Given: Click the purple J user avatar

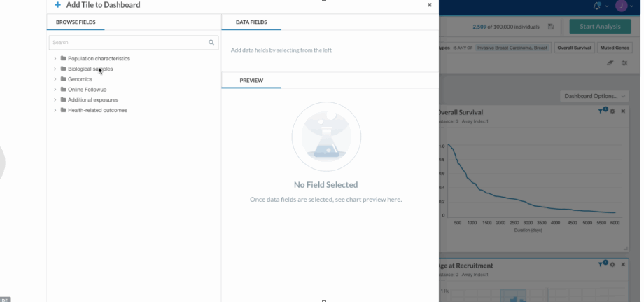Looking at the screenshot, I should (x=621, y=6).
